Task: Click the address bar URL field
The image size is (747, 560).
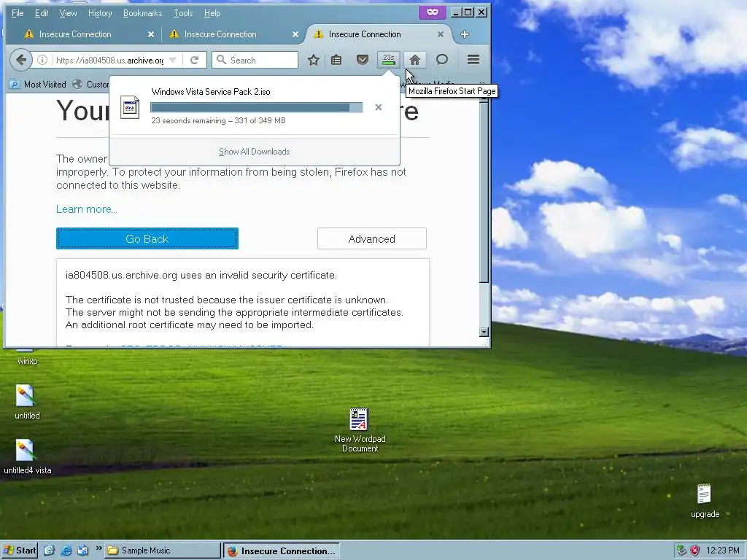Action: (x=109, y=60)
